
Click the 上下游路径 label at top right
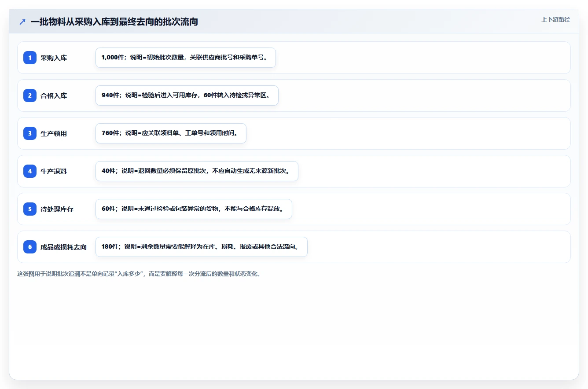[x=555, y=19]
